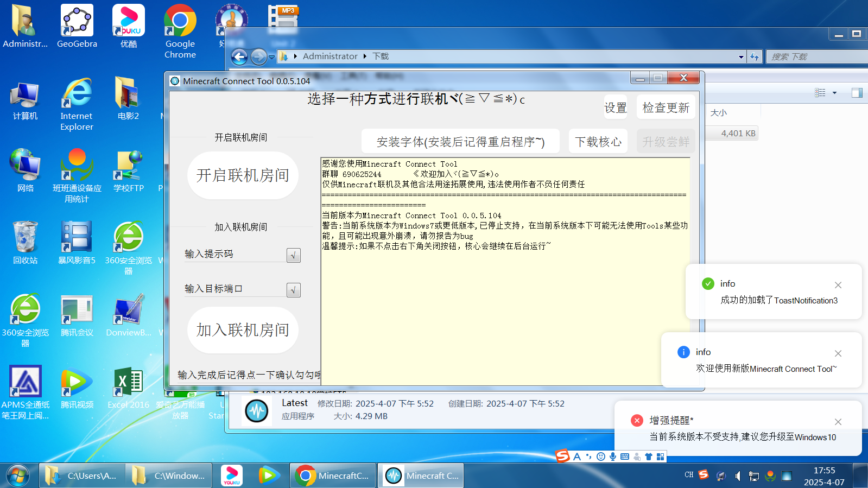Dismiss the ToastNotification3 success notification

point(838,285)
